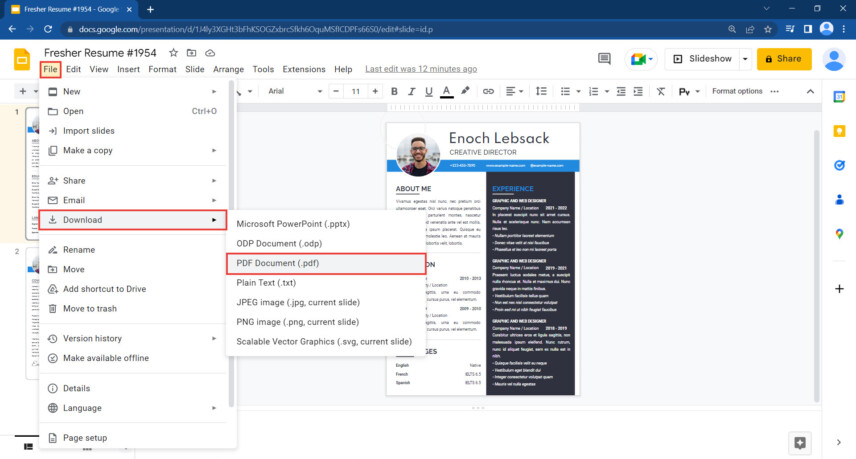Screen dimensions: 856x459
Task: Download as Microsoft PowerPoint (.pptx)
Action: pos(326,224)
